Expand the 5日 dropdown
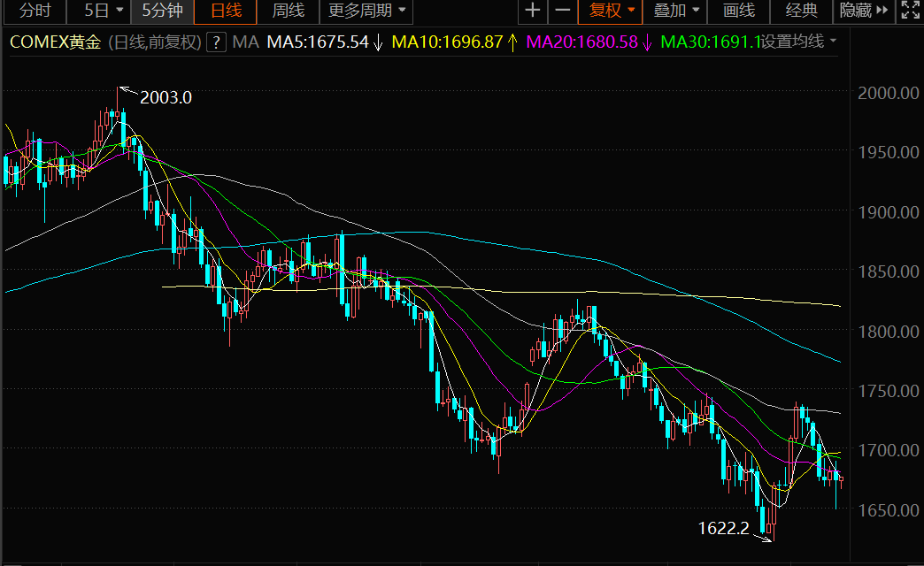The image size is (924, 566). 104,11
